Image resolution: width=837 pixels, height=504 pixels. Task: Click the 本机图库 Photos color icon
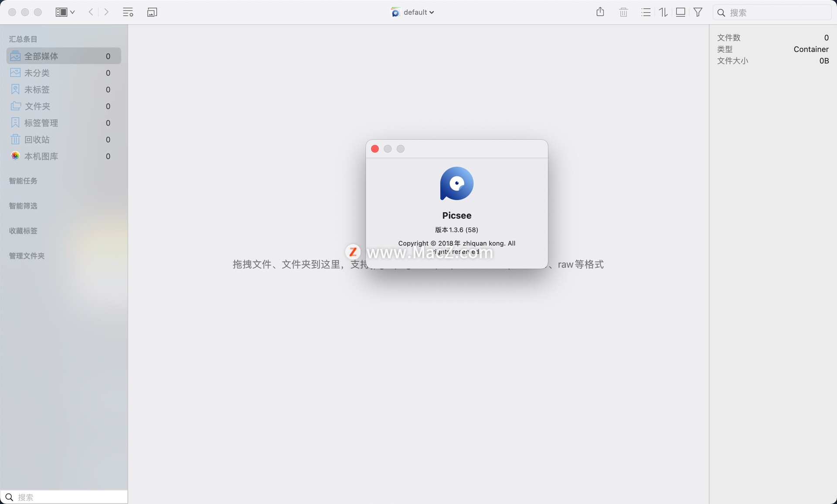coord(15,156)
